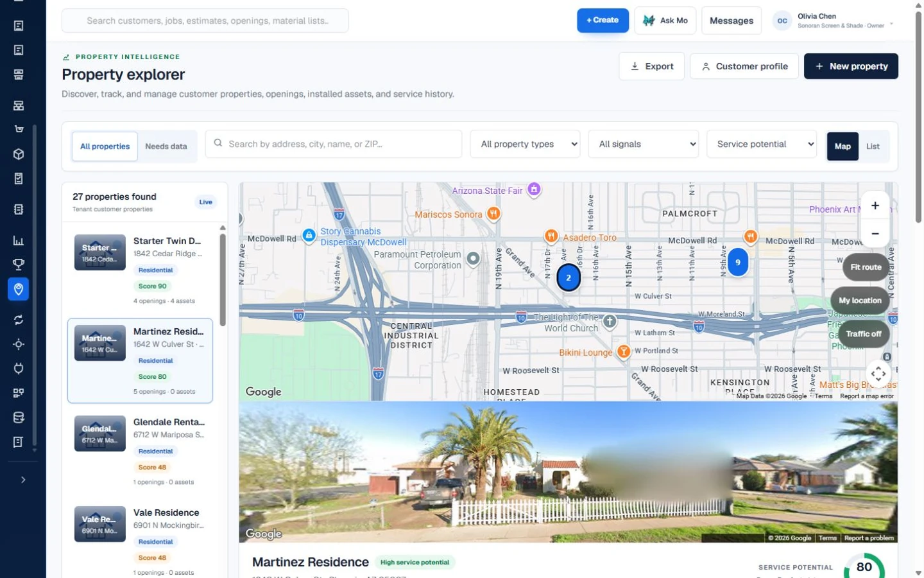Open the All signals dropdown
This screenshot has height=578, width=924.
tap(644, 144)
